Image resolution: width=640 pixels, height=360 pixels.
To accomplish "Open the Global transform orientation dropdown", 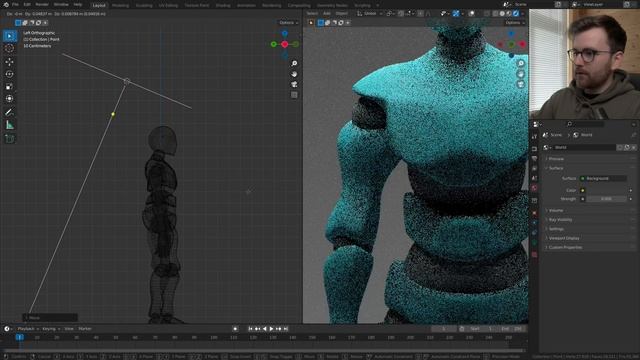I will coord(370,13).
